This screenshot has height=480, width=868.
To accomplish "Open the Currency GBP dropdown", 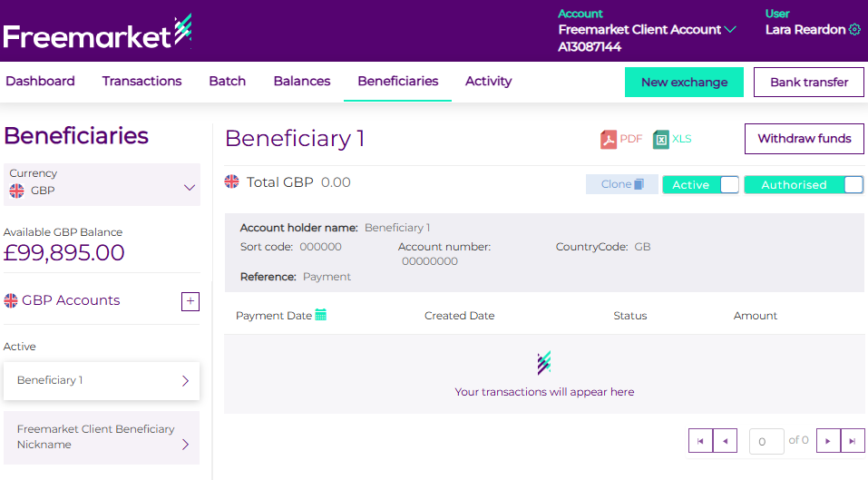I will [x=102, y=185].
